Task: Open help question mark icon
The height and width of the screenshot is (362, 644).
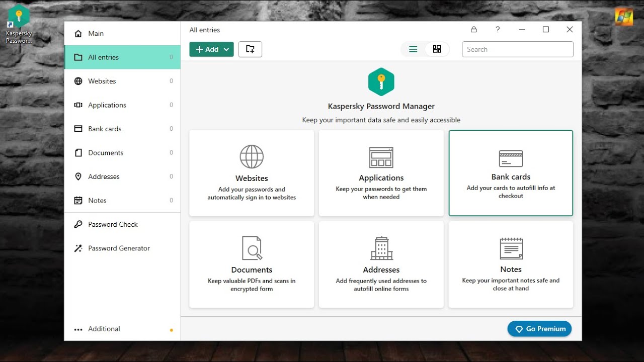Action: coord(498,30)
